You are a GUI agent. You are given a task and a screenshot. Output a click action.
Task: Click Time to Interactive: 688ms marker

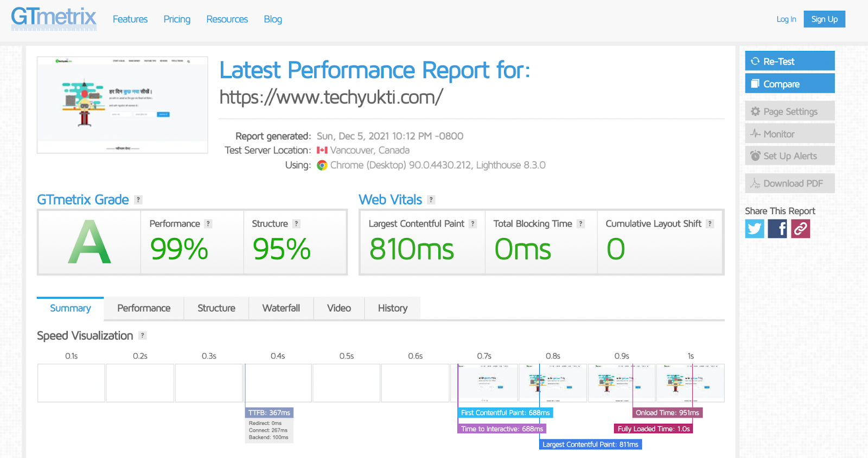502,429
